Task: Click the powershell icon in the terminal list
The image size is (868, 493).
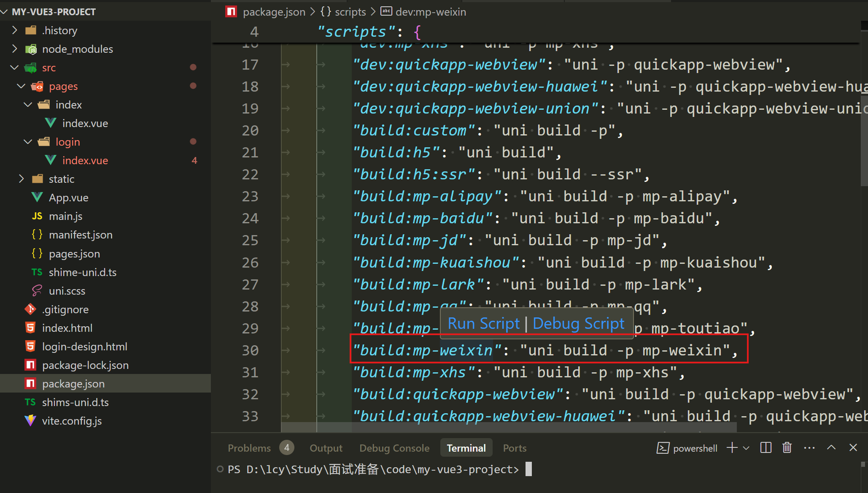Action: point(663,448)
